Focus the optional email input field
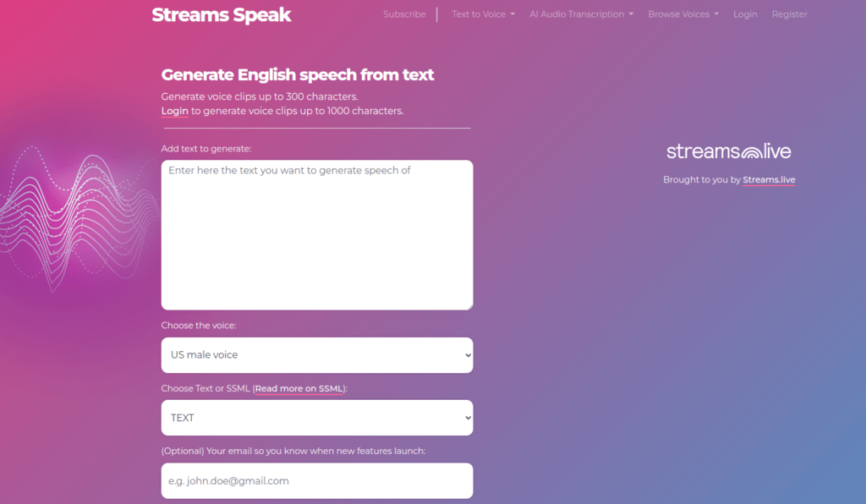Viewport: 866px width, 504px height. tap(317, 481)
